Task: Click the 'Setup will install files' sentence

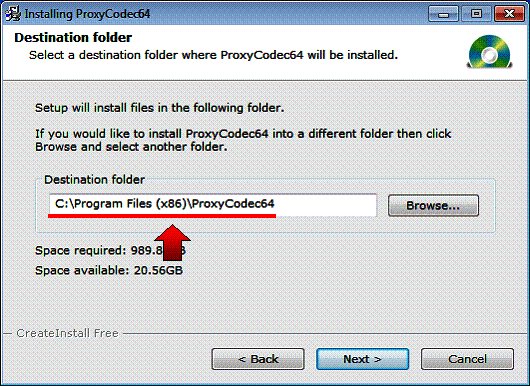Action: click(x=160, y=108)
